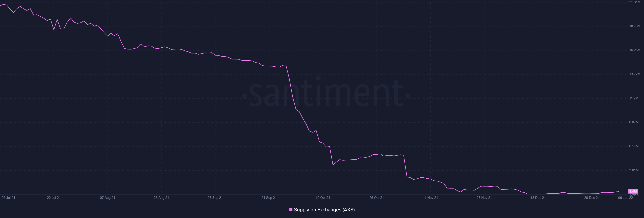The image size is (644, 218).
Task: Click the 11 Nov 21 date label
Action: click(430, 198)
